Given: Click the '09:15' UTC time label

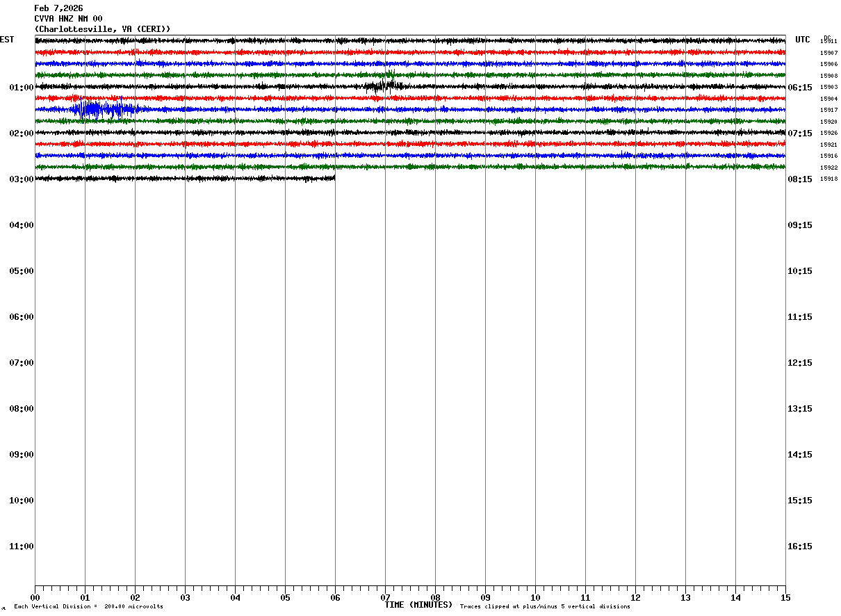Looking at the screenshot, I should tap(800, 225).
